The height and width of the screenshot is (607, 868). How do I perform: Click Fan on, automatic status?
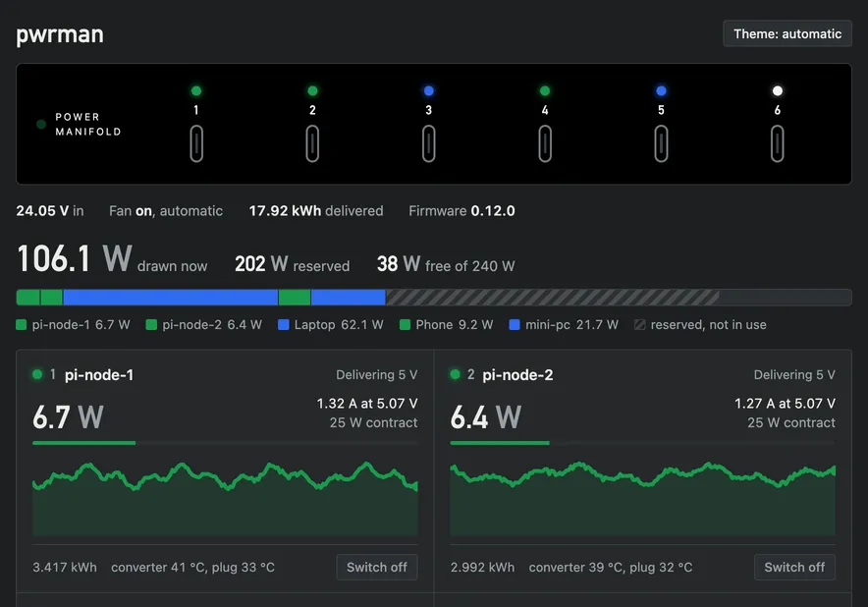coord(166,211)
